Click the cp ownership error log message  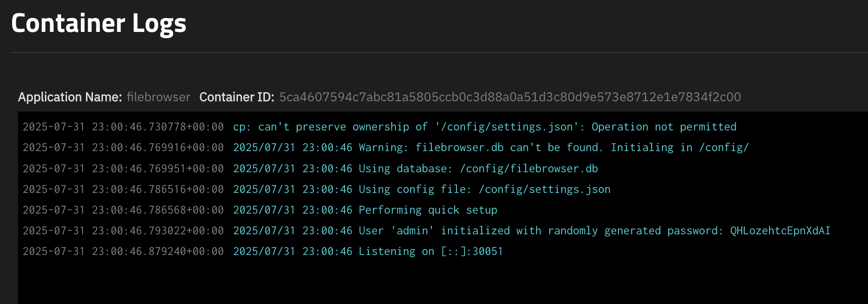pos(484,127)
